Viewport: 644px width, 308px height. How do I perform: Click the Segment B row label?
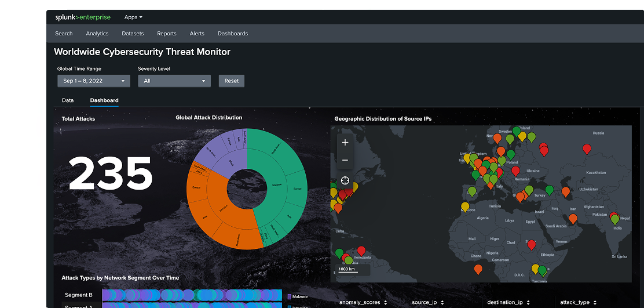(79, 295)
